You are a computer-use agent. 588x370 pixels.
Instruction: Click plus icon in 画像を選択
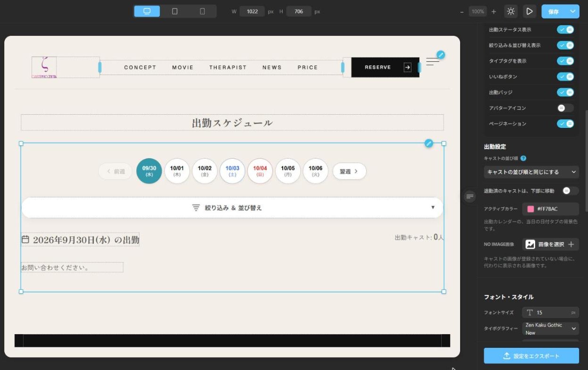point(571,244)
